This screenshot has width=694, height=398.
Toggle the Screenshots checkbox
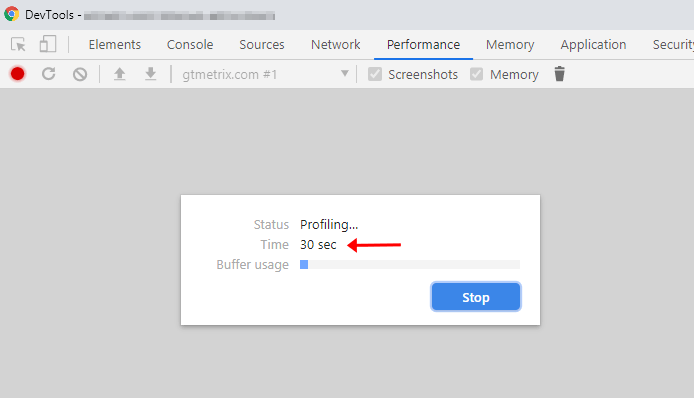pyautogui.click(x=375, y=74)
